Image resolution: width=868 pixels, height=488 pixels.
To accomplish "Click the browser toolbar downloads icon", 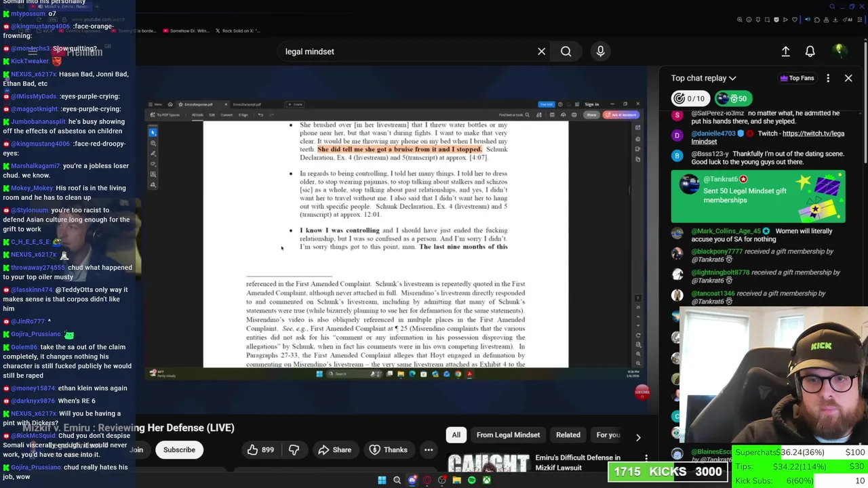I will 835,20.
